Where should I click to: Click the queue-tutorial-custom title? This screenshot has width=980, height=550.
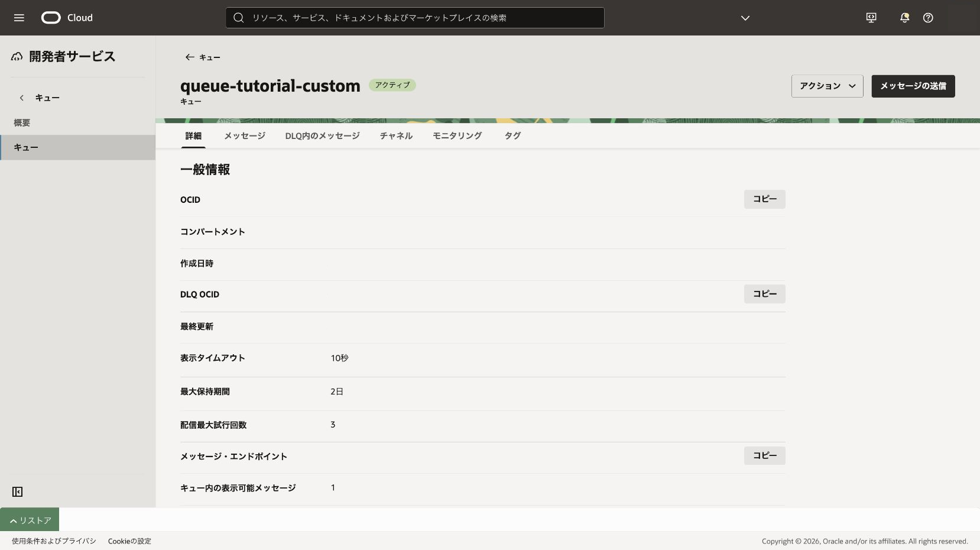pyautogui.click(x=270, y=86)
